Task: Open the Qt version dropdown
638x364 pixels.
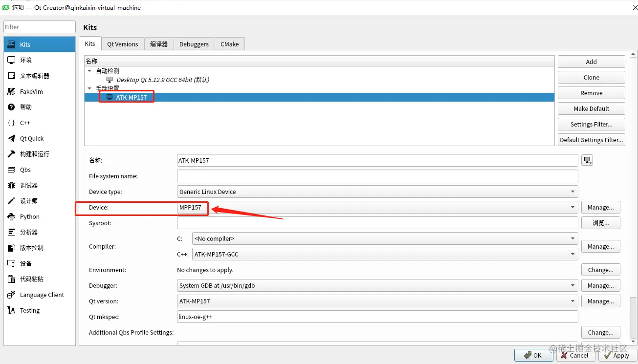Action: 377,301
